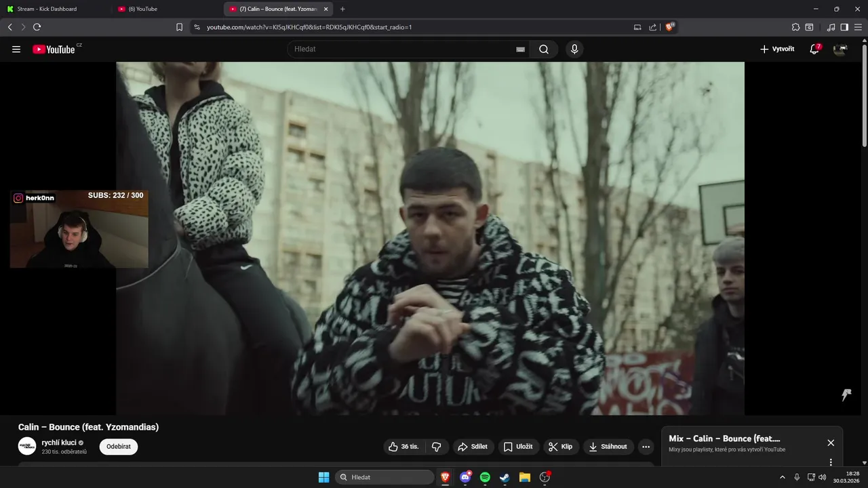The width and height of the screenshot is (868, 488).
Task: Go back with browser back arrow
Action: click(9, 27)
